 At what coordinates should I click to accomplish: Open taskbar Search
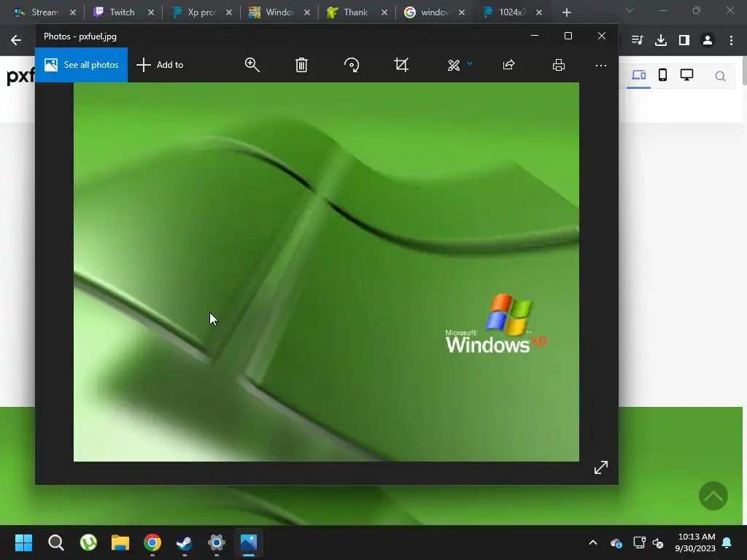pyautogui.click(x=55, y=542)
